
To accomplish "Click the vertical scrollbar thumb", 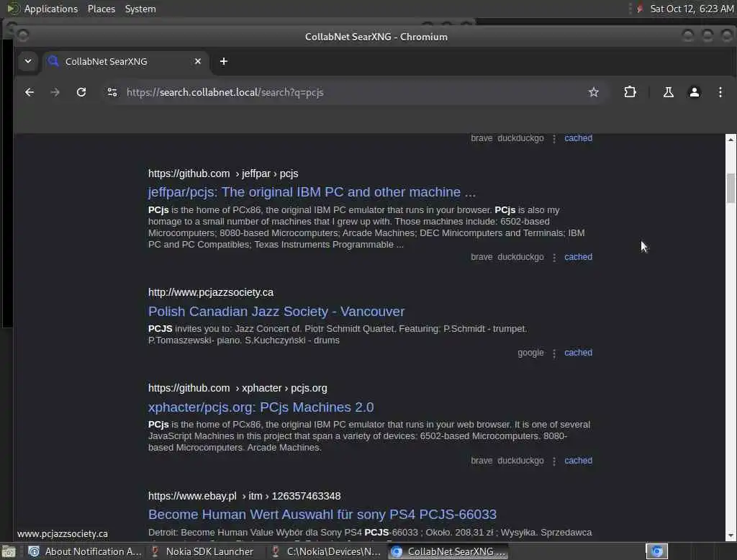I will click(731, 188).
